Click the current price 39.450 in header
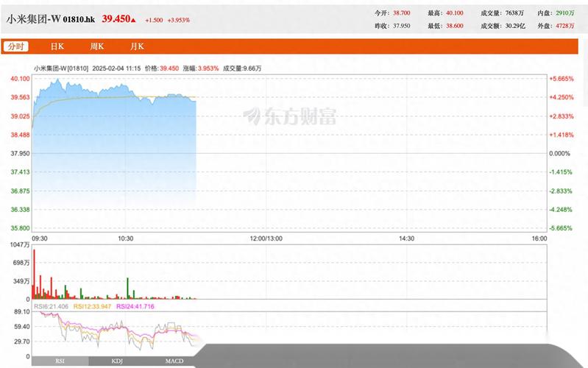Viewport: 588px width, 368px height. point(116,18)
